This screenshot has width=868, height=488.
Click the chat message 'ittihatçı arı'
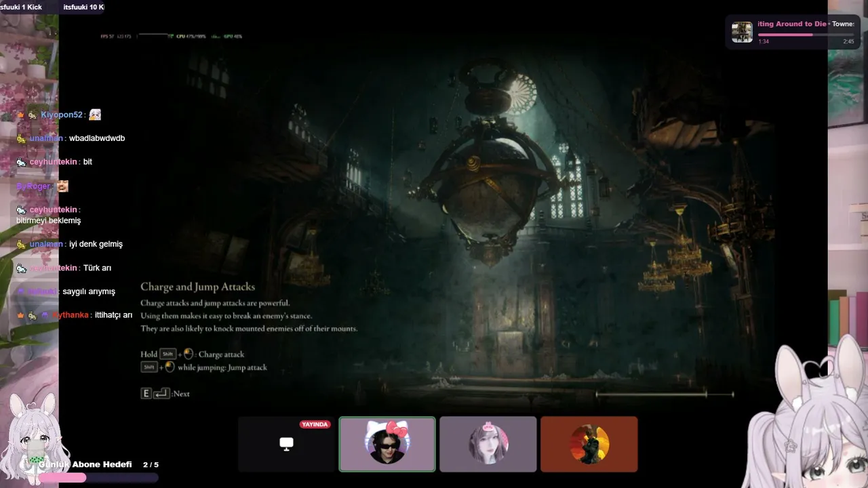(x=113, y=315)
